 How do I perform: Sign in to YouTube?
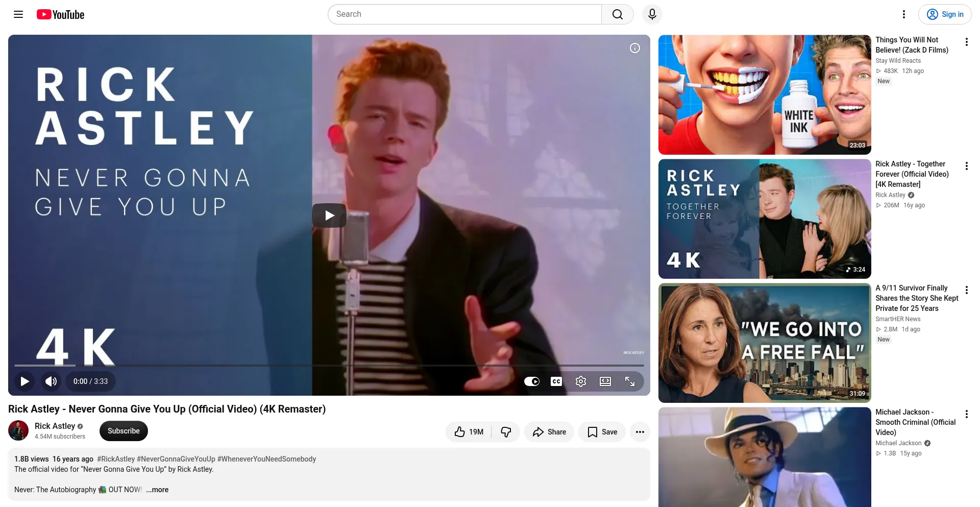(x=945, y=14)
